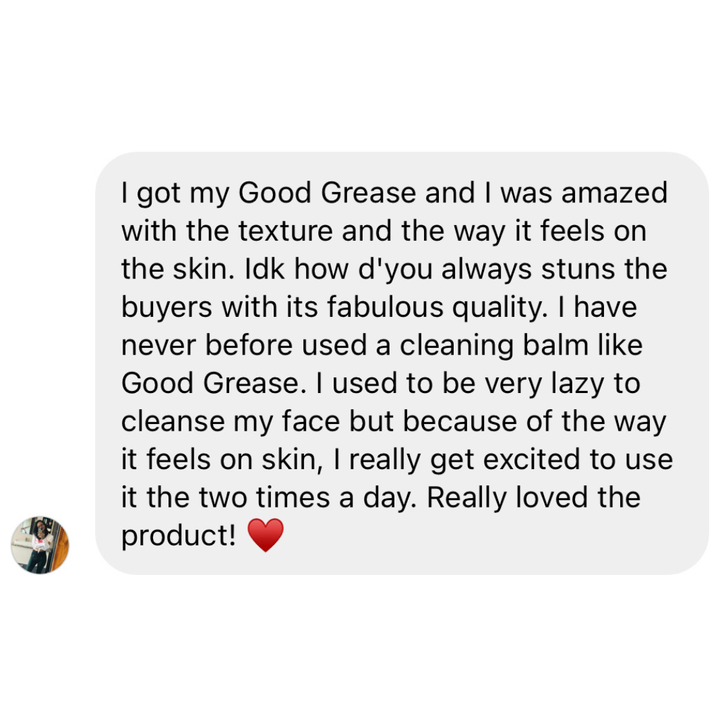Click the word 'times' in the message
Screen dimensions: 728x728
click(x=293, y=497)
